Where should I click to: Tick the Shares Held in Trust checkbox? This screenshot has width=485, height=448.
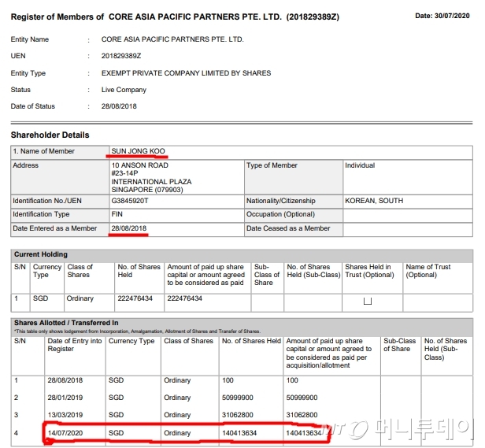[x=368, y=301]
